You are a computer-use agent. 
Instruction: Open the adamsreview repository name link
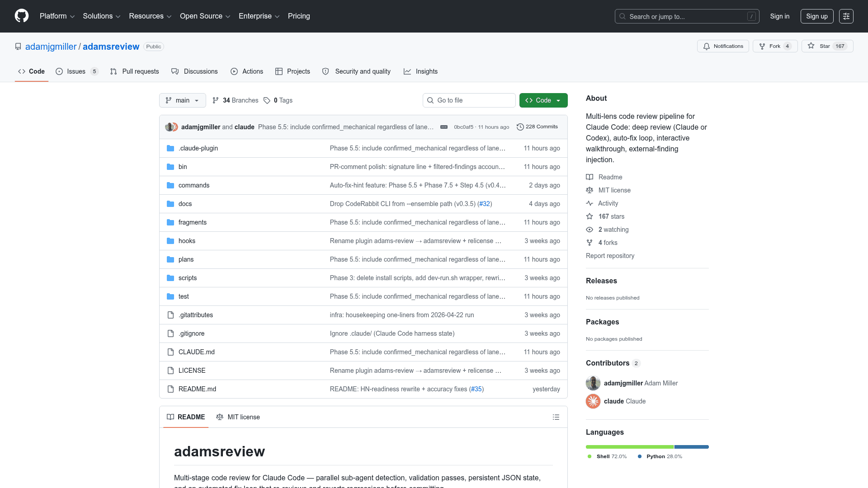pyautogui.click(x=111, y=47)
